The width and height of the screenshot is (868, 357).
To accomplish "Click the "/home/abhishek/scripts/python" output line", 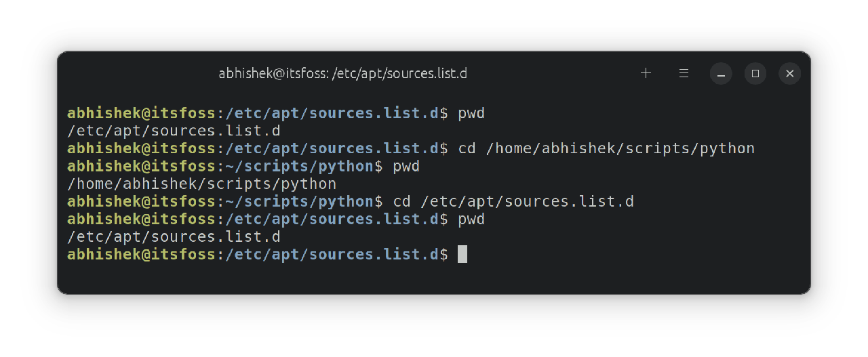I will tap(201, 184).
